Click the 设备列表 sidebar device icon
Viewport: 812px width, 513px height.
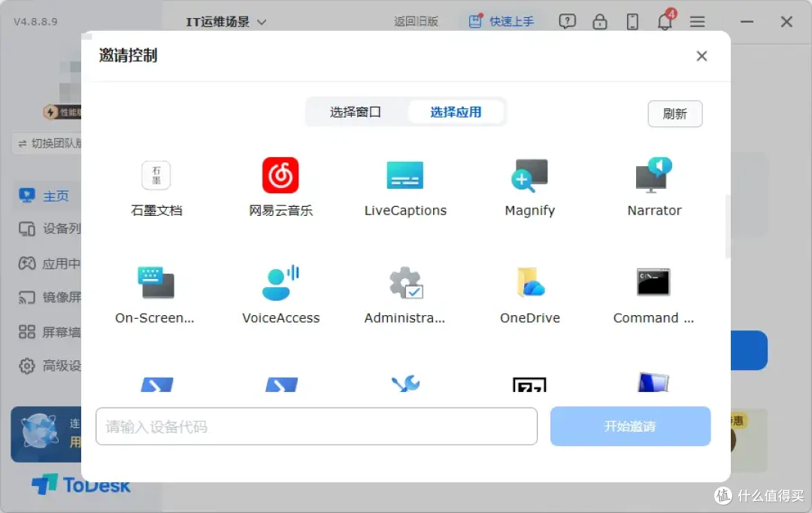(x=26, y=229)
